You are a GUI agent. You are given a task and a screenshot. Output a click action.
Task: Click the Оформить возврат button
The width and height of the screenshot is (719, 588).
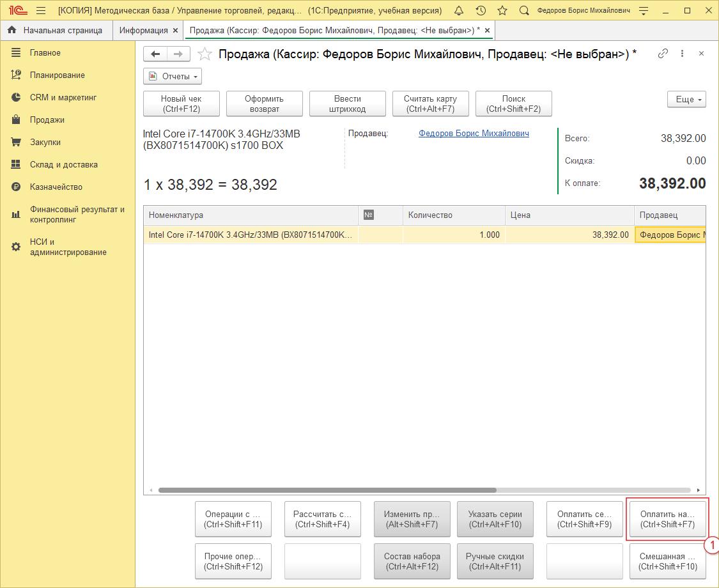[x=264, y=104]
